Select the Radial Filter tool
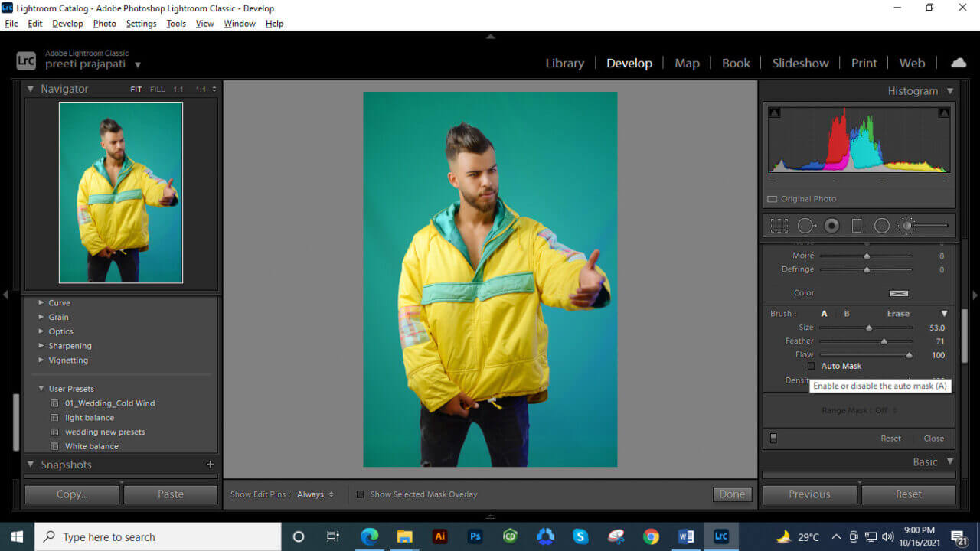The image size is (980, 551). 882,225
